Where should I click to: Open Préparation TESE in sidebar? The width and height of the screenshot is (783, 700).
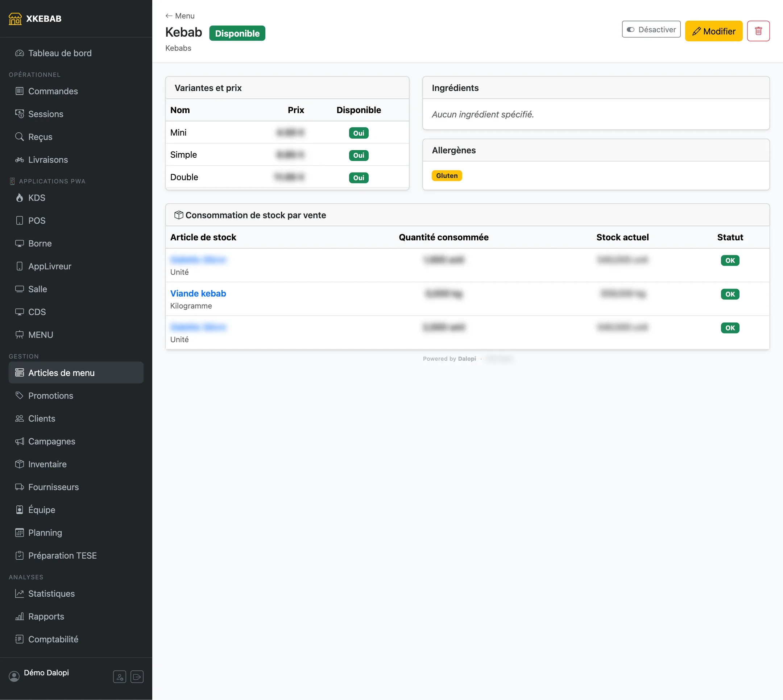coord(76,555)
